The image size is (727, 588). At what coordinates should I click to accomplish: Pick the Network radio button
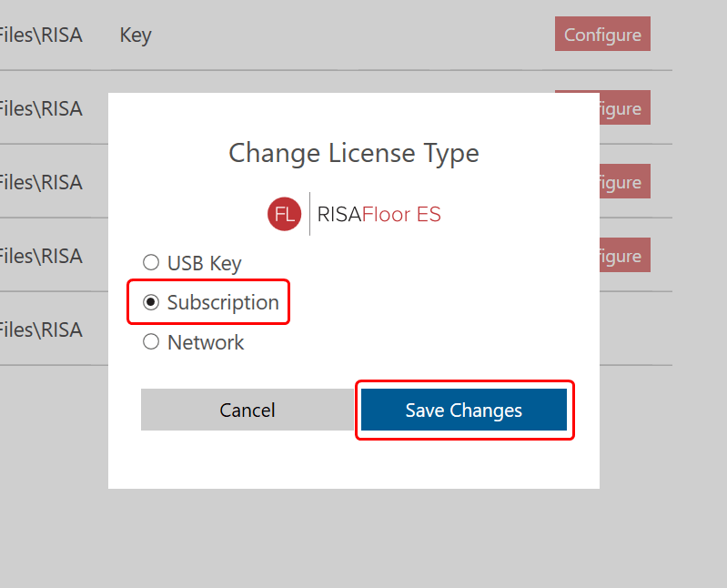(x=151, y=342)
